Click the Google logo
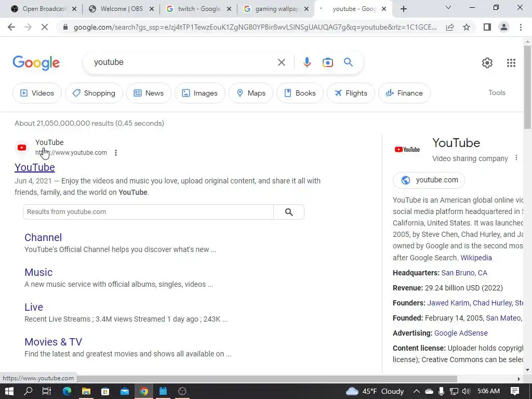Screen dimensions: 532x399 click(36, 63)
